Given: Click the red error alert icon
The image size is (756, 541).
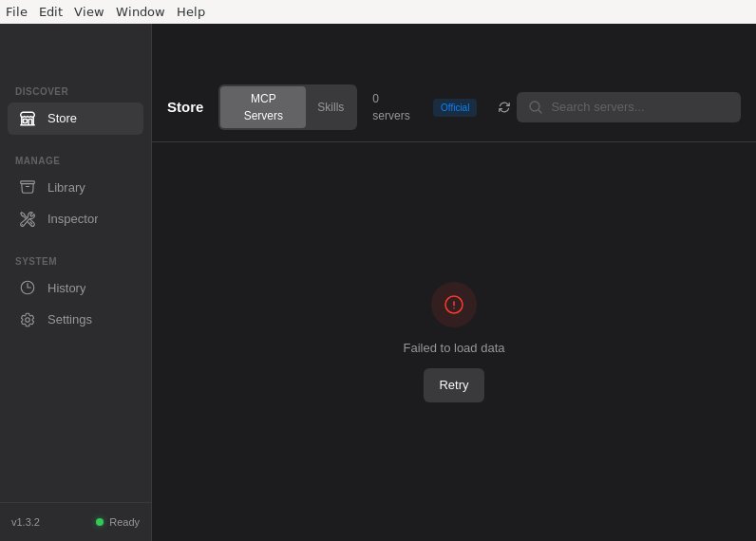Looking at the screenshot, I should [x=454, y=305].
